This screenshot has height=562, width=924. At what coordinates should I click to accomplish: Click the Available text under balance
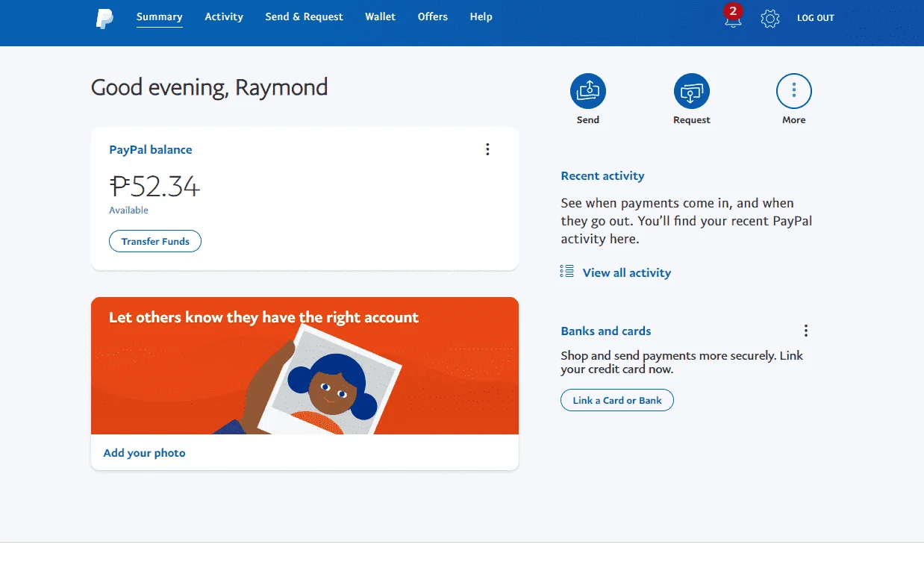[128, 210]
